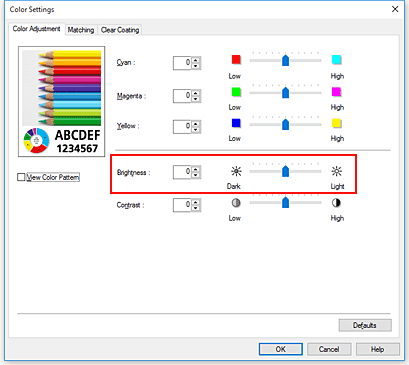Open the Clear Coating tab

(x=120, y=30)
